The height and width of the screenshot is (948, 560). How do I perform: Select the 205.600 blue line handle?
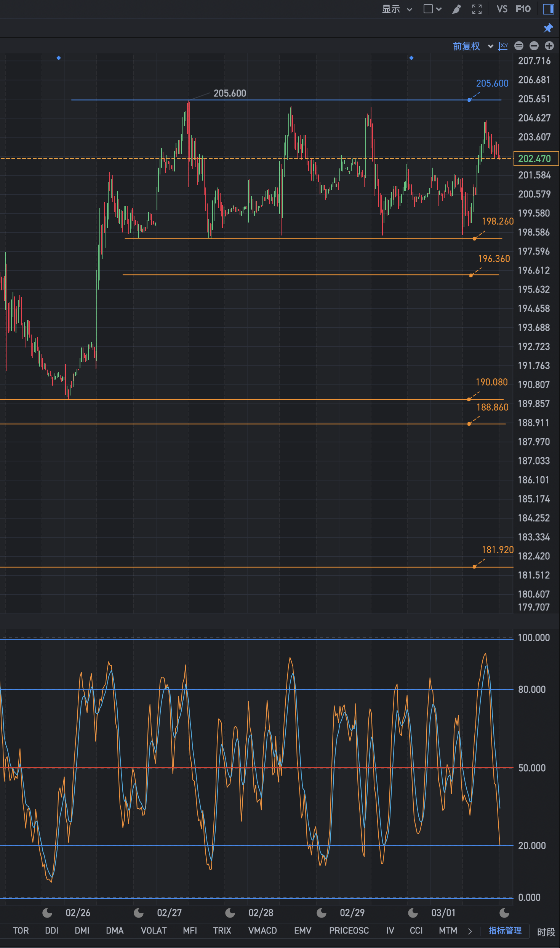pyautogui.click(x=469, y=100)
